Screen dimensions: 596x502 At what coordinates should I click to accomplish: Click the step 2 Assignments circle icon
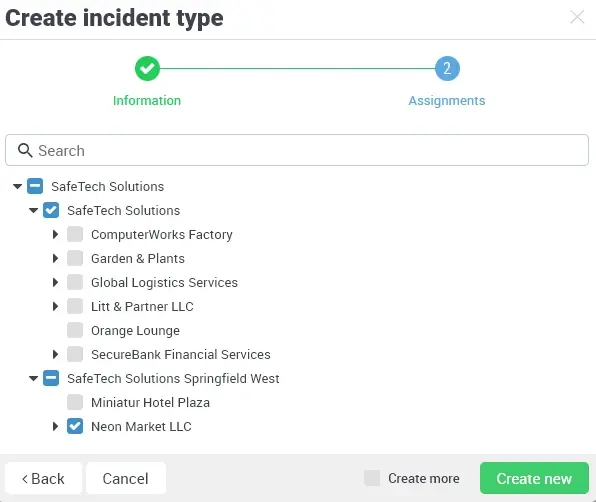(447, 69)
